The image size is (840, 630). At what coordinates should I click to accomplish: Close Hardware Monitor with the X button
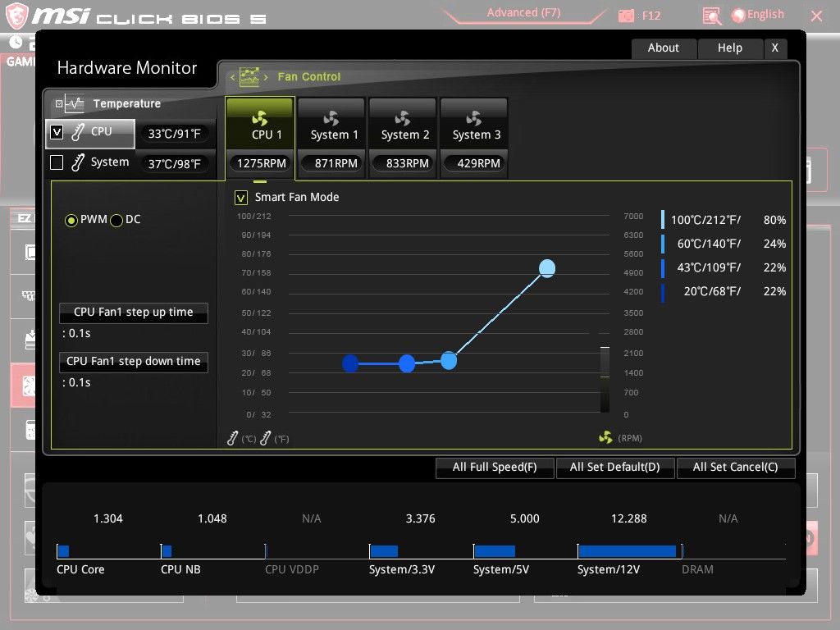pyautogui.click(x=774, y=48)
